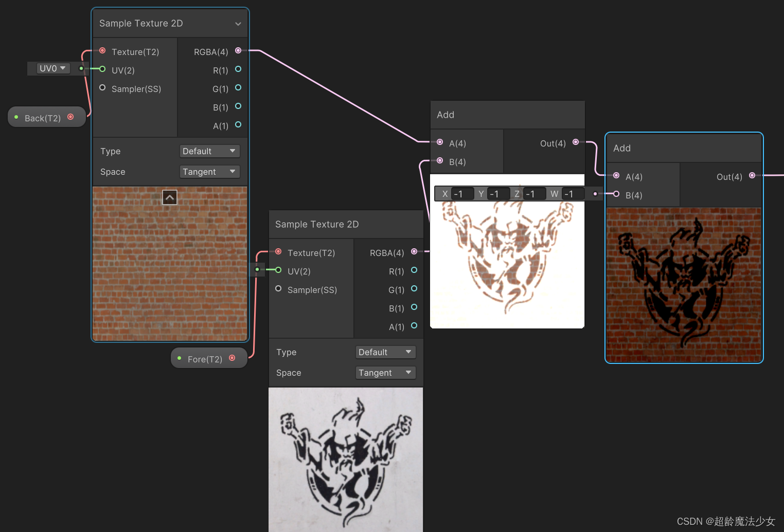Click the W value field of the B vector

(573, 194)
